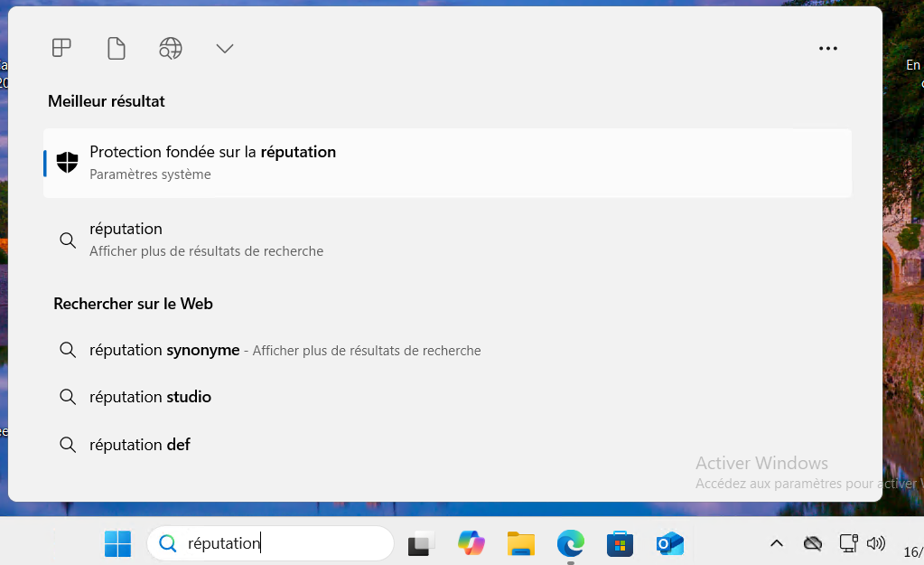Open Microsoft Store from taskbar
The height and width of the screenshot is (565, 924).
point(620,543)
